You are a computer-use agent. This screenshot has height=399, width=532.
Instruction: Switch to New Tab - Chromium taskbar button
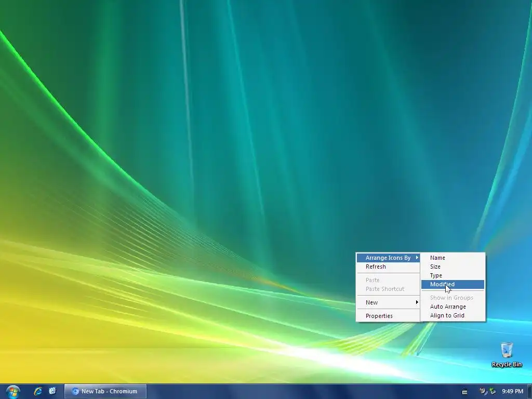(x=105, y=391)
